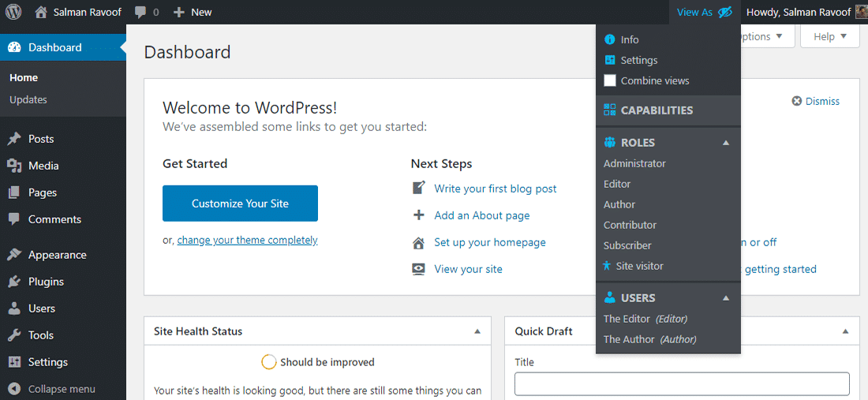Image resolution: width=868 pixels, height=400 pixels.
Task: Click the Customize Your Site button
Action: point(240,204)
